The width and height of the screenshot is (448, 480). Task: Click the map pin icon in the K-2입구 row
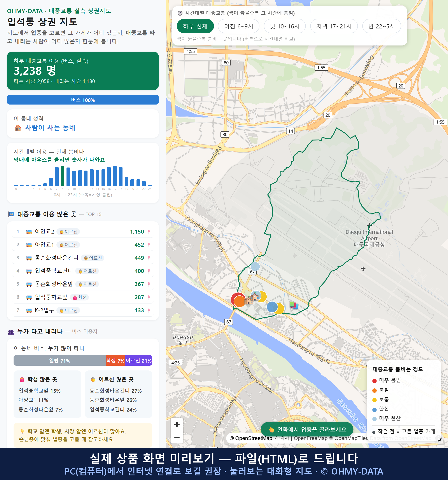click(x=149, y=311)
